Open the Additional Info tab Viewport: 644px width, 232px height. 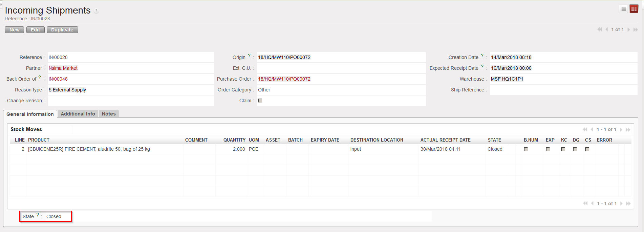tap(78, 114)
